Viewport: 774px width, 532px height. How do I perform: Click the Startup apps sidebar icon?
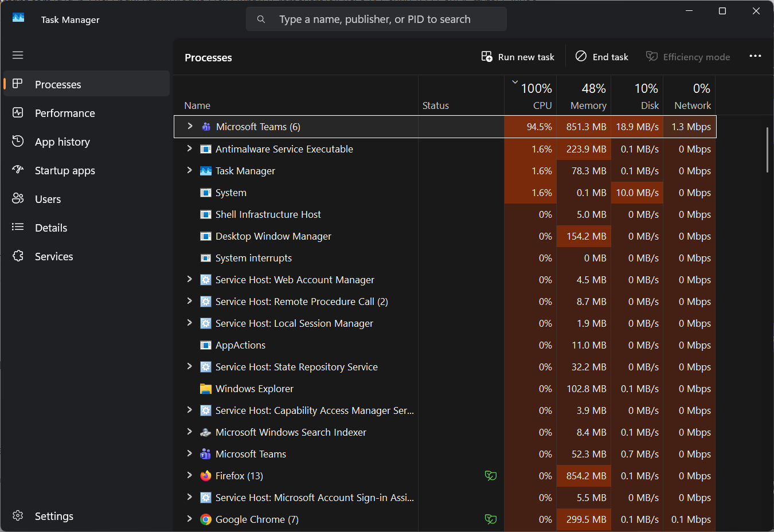[x=18, y=170]
